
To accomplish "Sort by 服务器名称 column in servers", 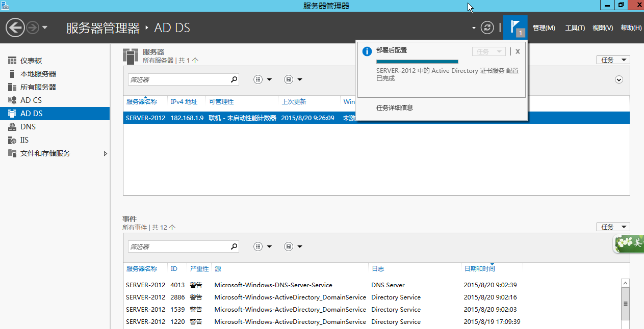I will pos(142,102).
